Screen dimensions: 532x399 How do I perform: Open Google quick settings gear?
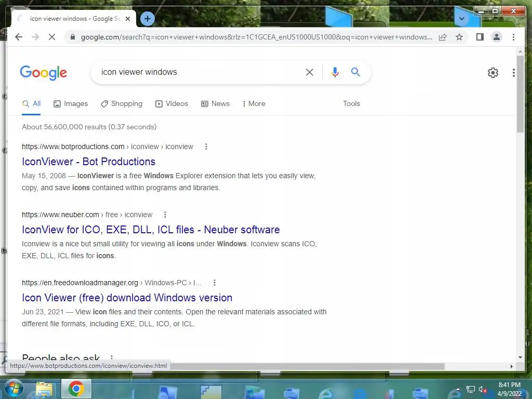[493, 73]
